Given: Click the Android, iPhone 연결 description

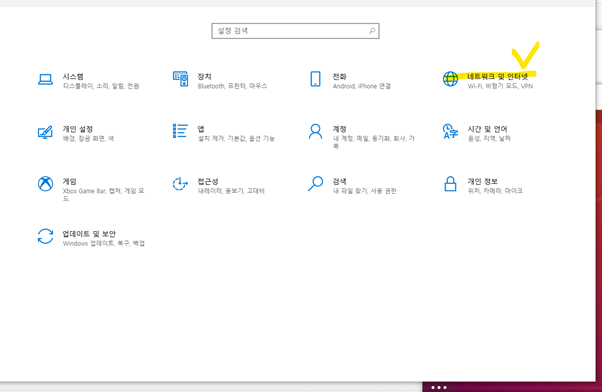Looking at the screenshot, I should point(362,86).
